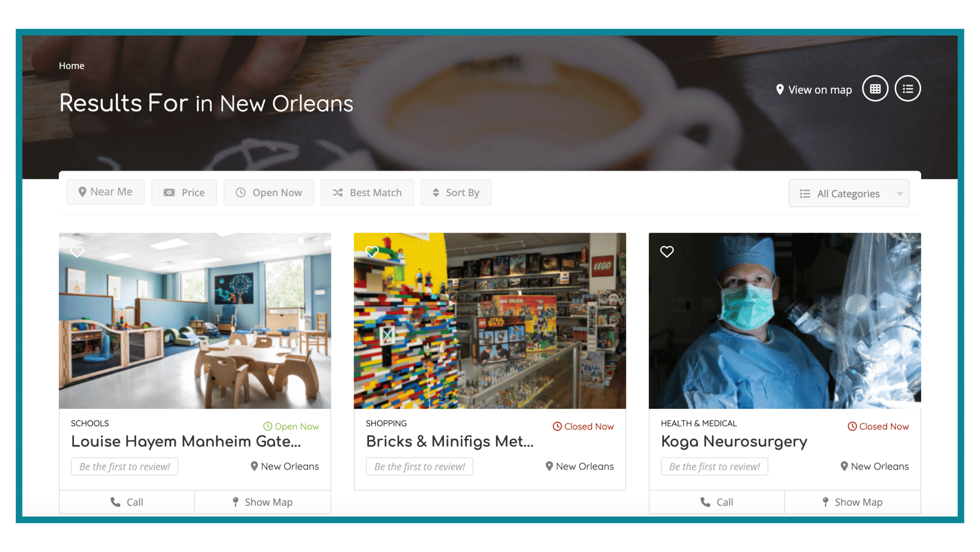980x552 pixels.
Task: Show map for the Schools listing
Action: pos(263,502)
